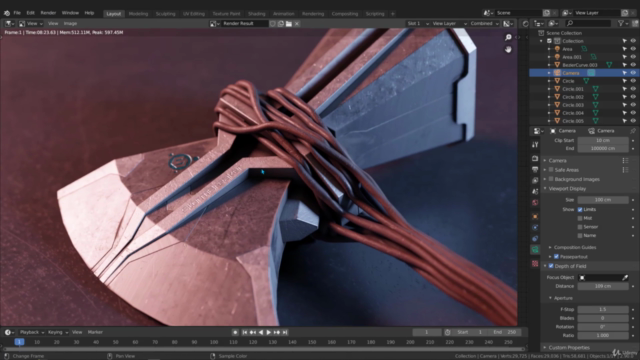Click frame 100 on the timeline ruler
The width and height of the screenshot is (640, 360).
[x=214, y=342]
